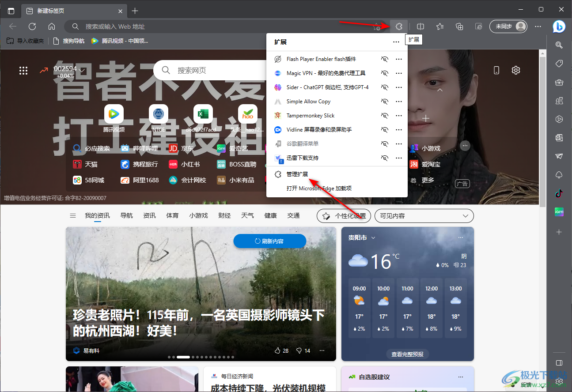Open the 哔哩哔哩 site link
Viewport: 572px width, 392px height.
pos(139,148)
